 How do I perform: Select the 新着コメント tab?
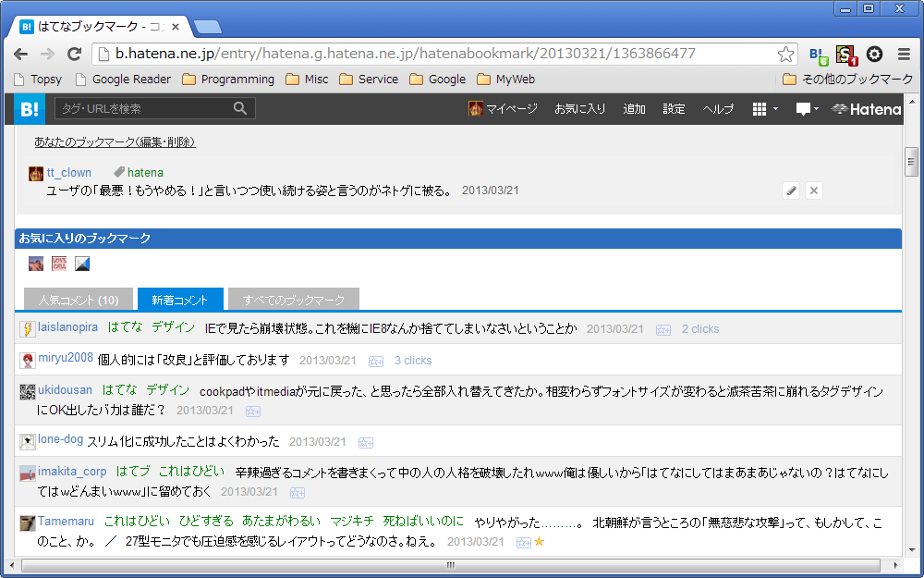[x=180, y=300]
